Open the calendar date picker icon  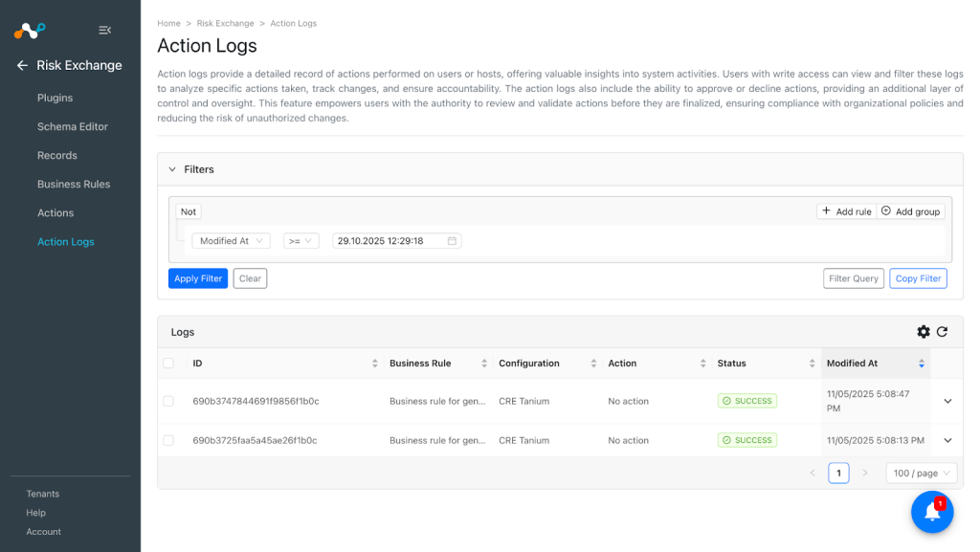[452, 241]
